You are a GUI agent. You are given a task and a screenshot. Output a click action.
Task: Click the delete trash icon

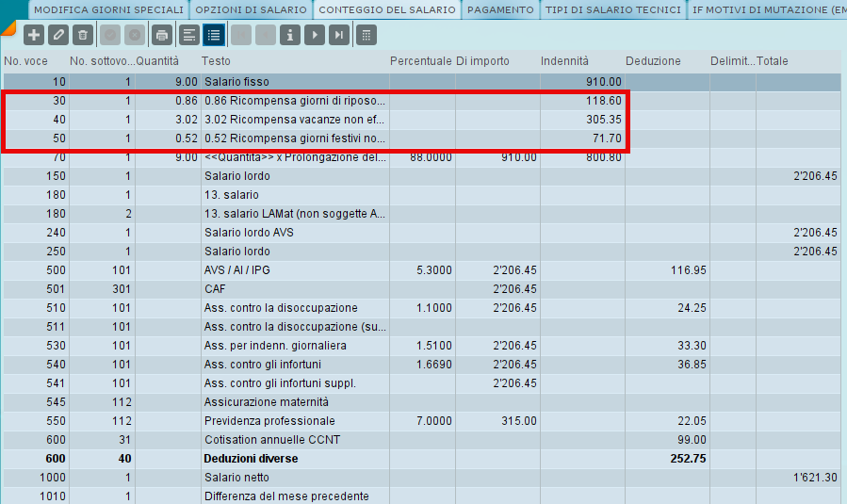click(x=83, y=36)
